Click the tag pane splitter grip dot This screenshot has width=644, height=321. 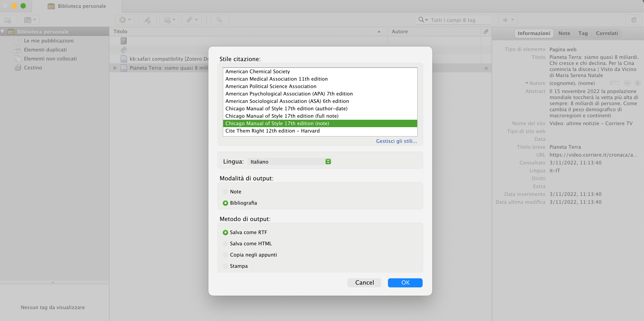(53, 283)
